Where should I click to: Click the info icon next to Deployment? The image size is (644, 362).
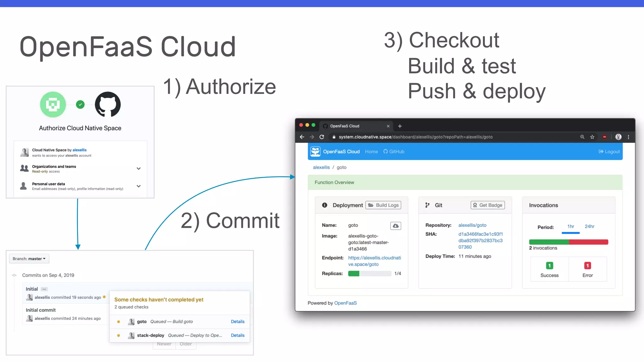pyautogui.click(x=325, y=205)
